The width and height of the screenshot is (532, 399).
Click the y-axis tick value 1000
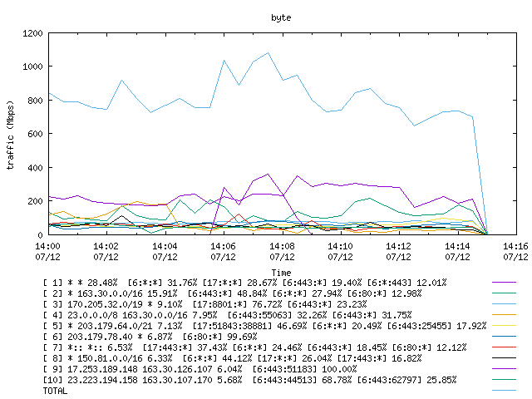point(32,66)
